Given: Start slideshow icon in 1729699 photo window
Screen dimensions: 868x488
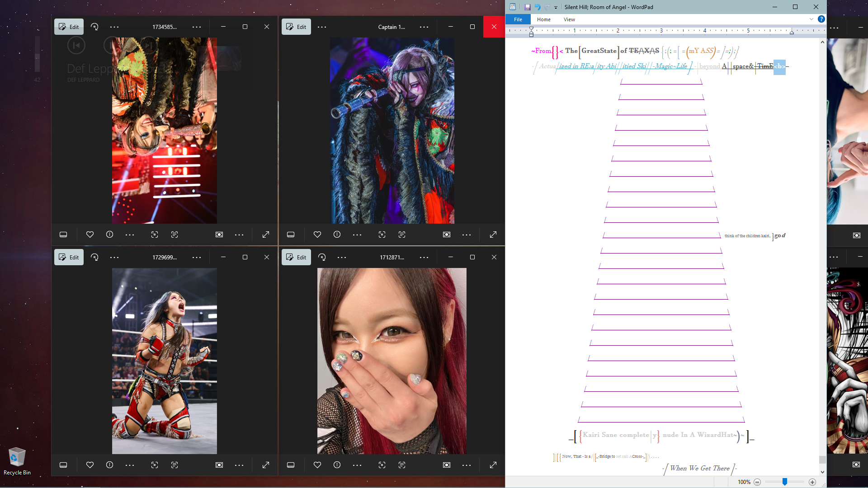Looking at the screenshot, I should 219,465.
